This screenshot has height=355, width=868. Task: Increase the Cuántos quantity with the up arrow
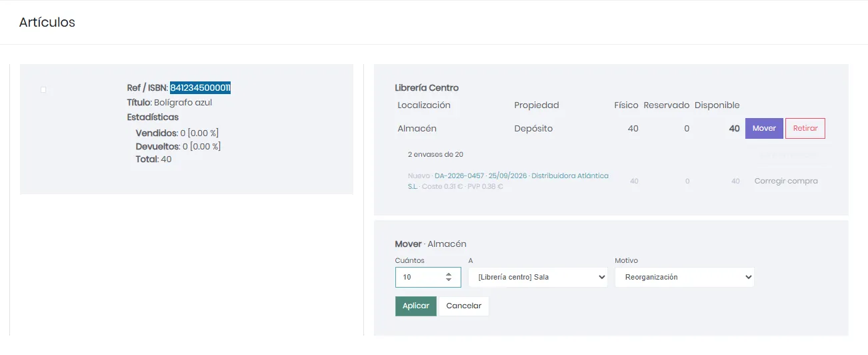449,274
